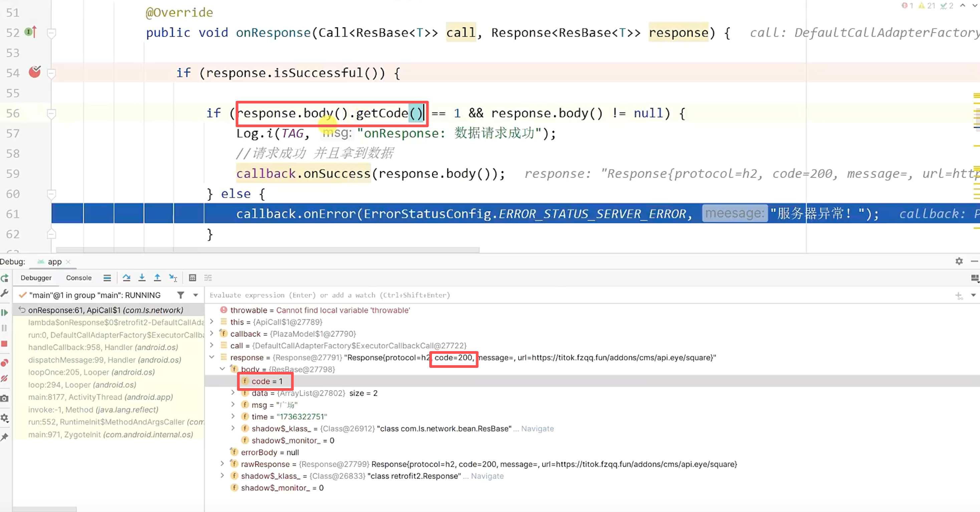Toggle the Mute Breakpoints icon
This screenshot has height=512, width=980.
click(5, 378)
